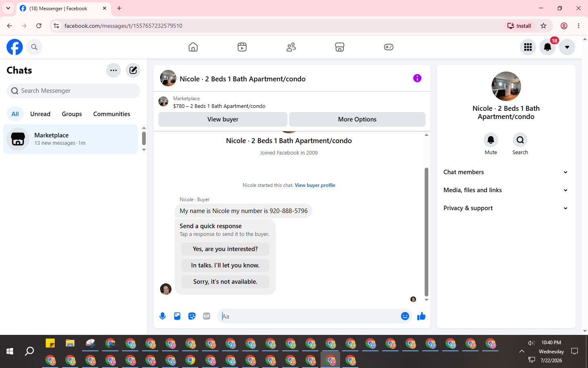Expand the Privacy & support section
The image size is (588, 368).
tap(506, 208)
